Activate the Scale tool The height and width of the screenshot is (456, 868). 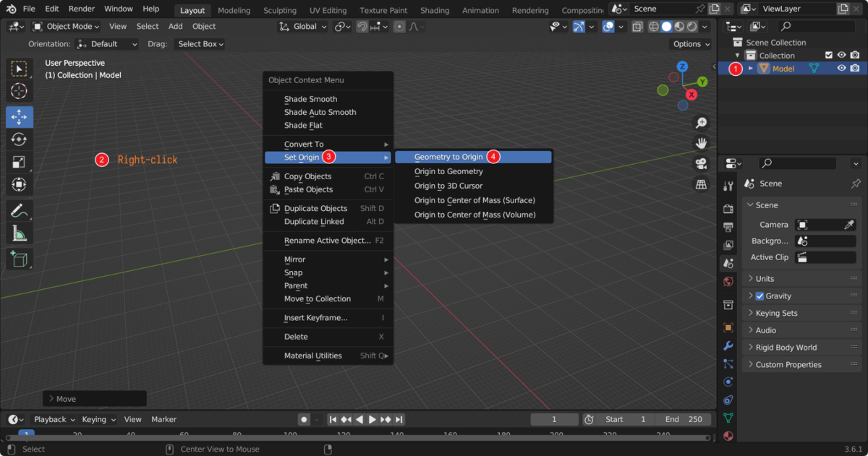coord(20,162)
